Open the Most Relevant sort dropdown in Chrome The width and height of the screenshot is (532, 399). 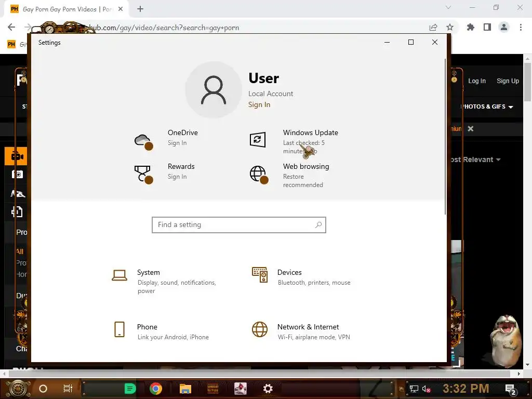click(x=475, y=159)
